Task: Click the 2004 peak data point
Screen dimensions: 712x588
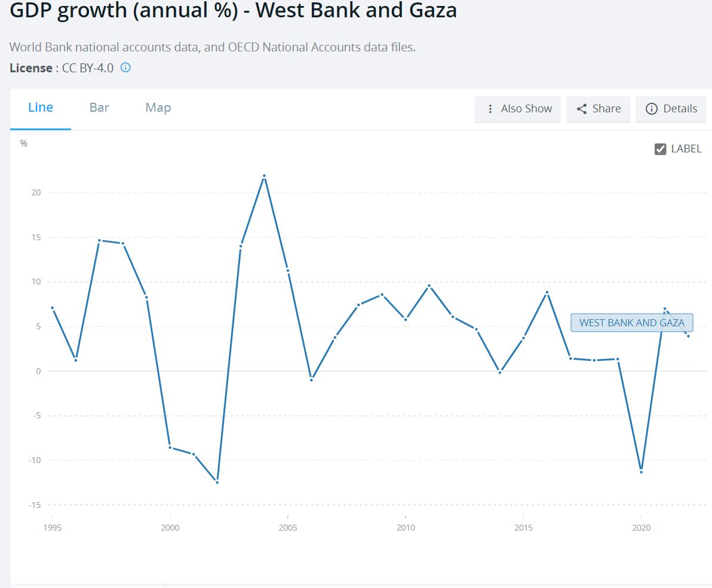Action: pyautogui.click(x=264, y=176)
